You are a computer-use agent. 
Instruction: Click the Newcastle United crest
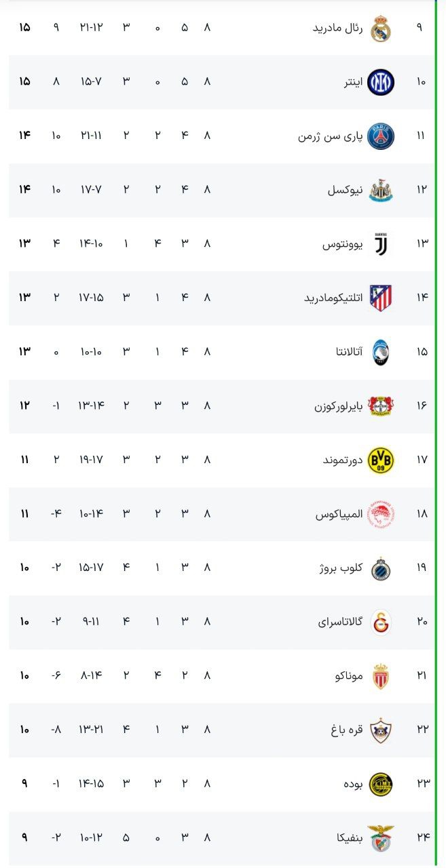click(x=381, y=191)
